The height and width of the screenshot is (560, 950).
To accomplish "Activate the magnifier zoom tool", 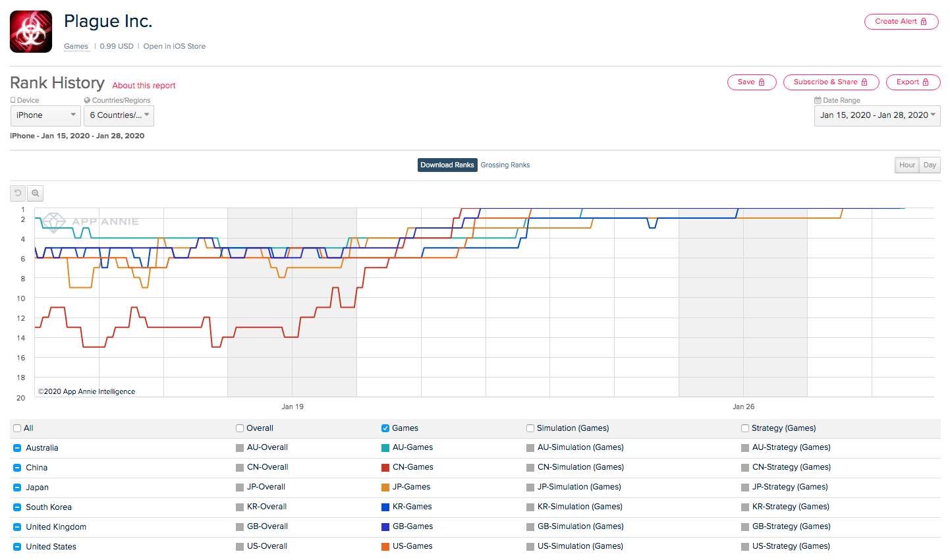I will (x=36, y=193).
